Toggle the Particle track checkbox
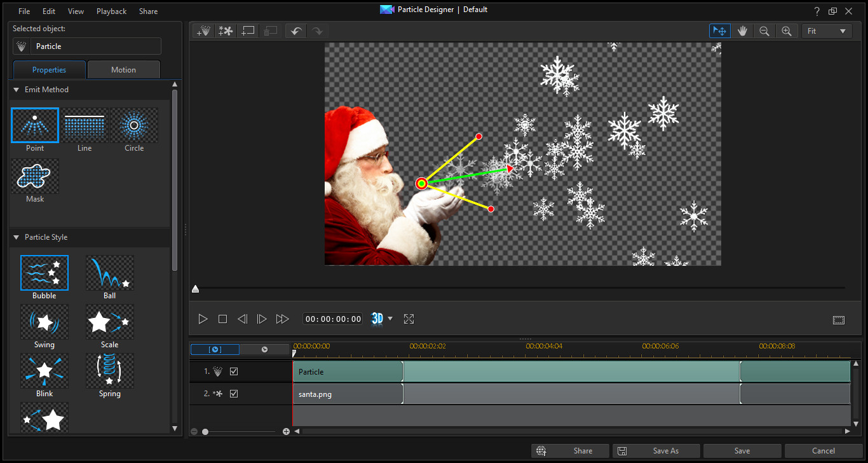This screenshot has width=868, height=463. [x=234, y=371]
